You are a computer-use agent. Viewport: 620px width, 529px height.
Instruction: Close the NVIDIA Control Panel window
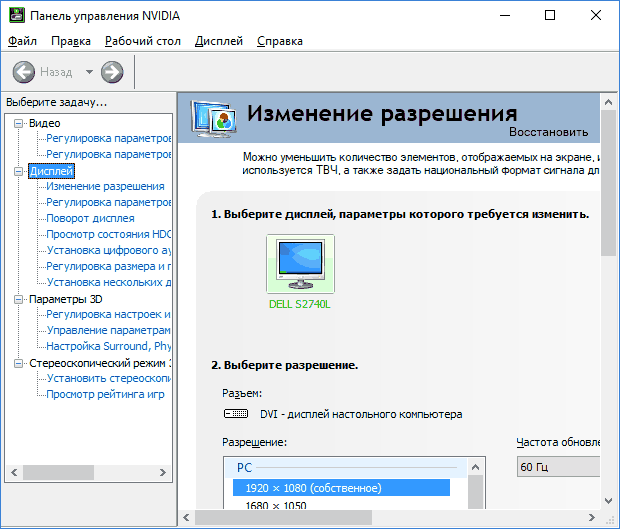(x=596, y=15)
